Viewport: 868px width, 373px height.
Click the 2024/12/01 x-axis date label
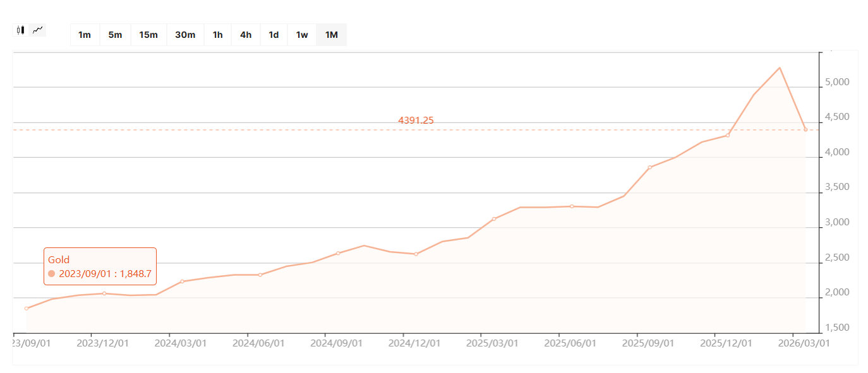tap(414, 343)
